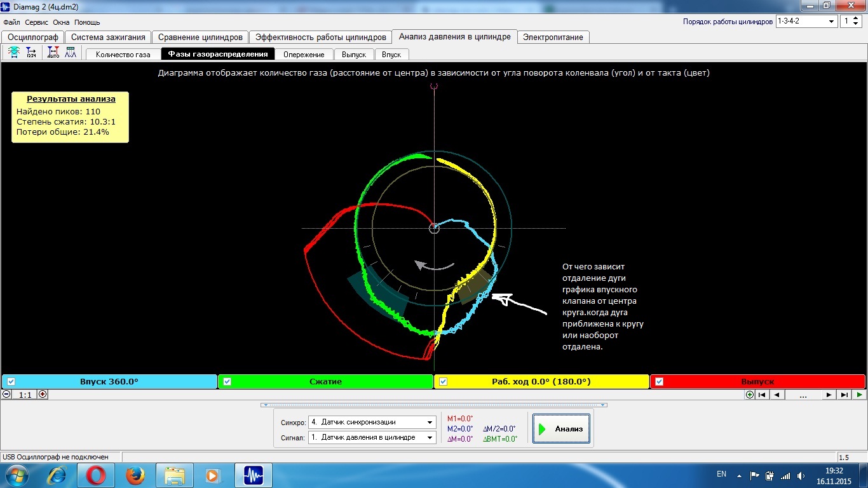Image resolution: width=868 pixels, height=488 pixels.
Task: Click the frame position field showing dots
Action: (x=803, y=395)
